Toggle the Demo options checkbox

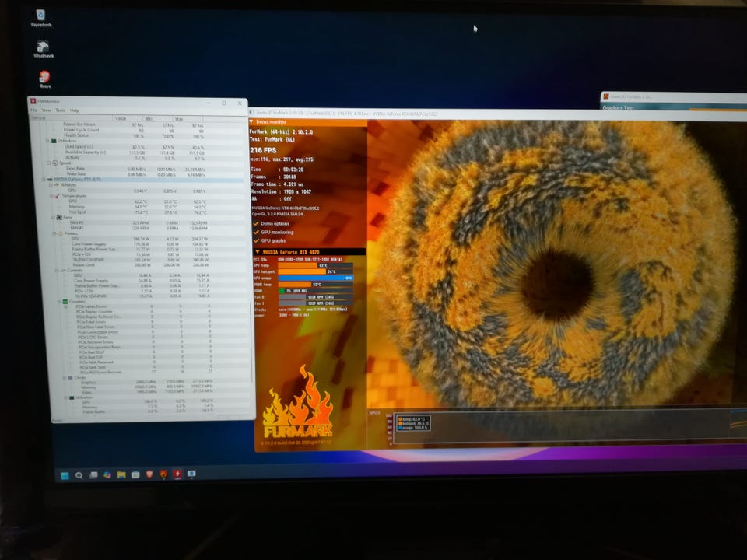tap(256, 223)
